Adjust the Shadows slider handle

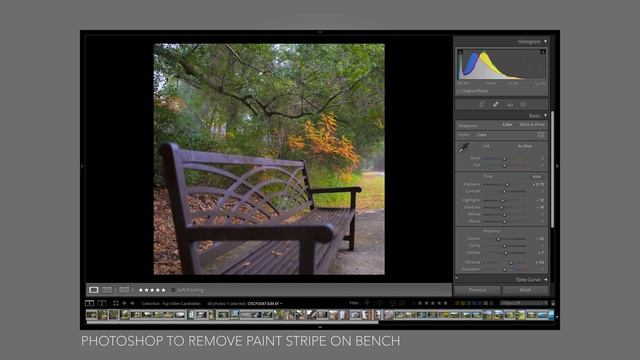pos(502,207)
